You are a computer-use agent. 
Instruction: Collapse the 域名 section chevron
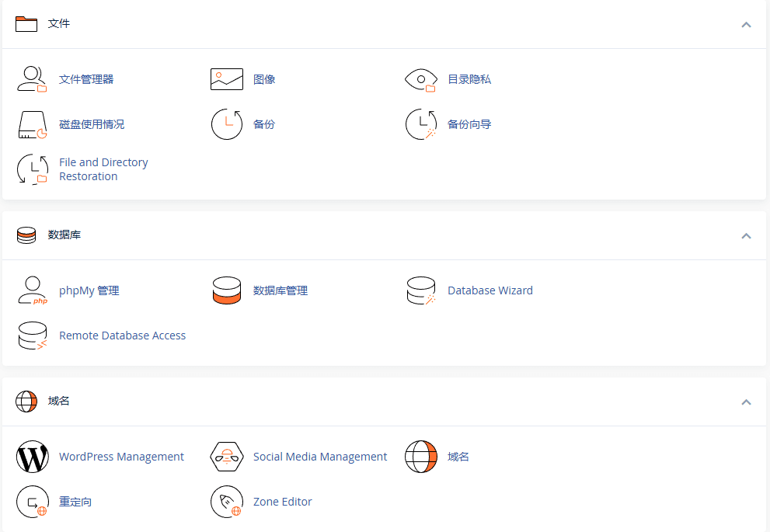click(x=746, y=402)
